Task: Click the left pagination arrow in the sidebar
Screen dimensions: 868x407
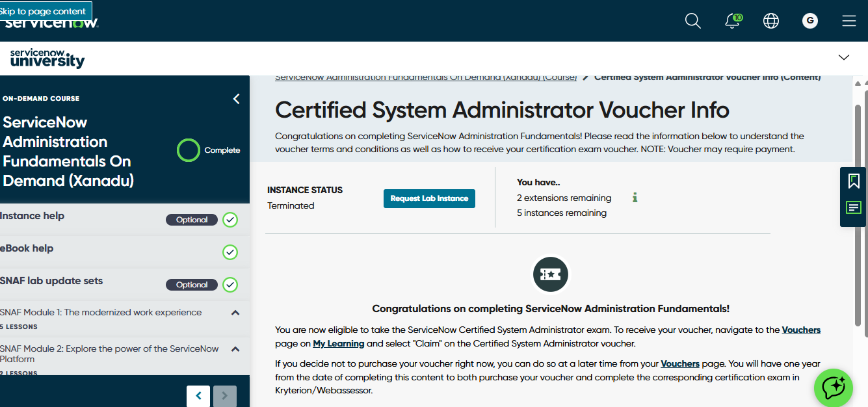Action: click(x=198, y=395)
